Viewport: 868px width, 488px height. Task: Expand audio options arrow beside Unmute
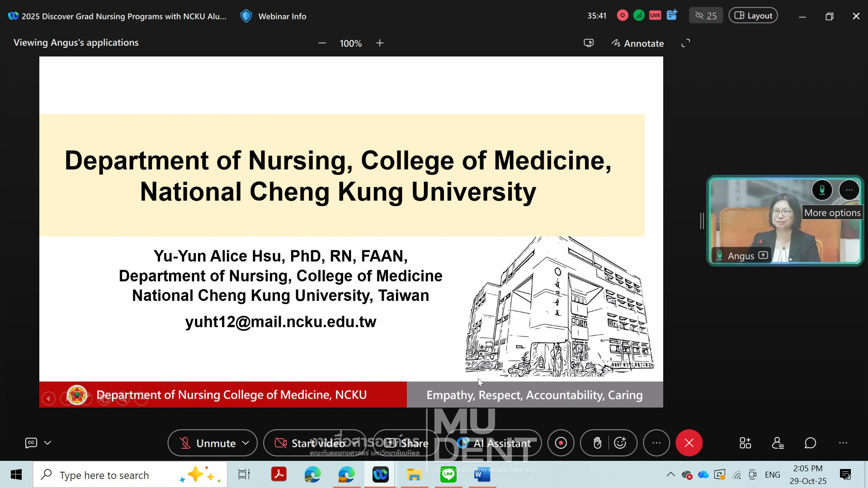point(245,443)
